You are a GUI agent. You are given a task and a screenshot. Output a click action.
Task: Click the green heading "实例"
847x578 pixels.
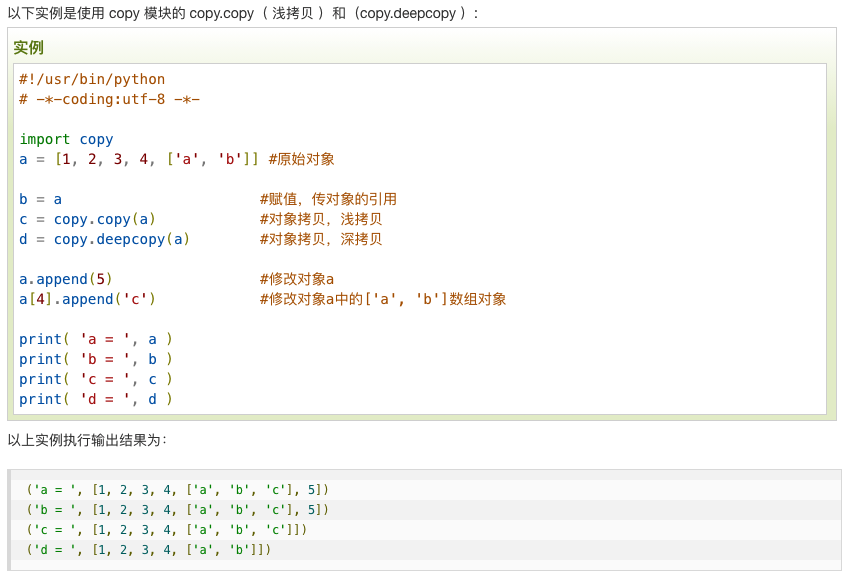pyautogui.click(x=28, y=48)
